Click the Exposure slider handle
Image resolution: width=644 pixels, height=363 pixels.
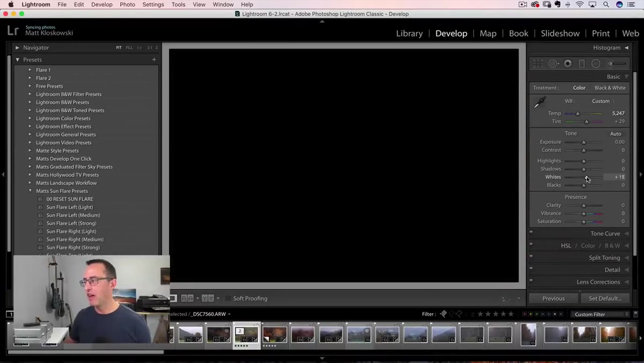click(x=584, y=142)
